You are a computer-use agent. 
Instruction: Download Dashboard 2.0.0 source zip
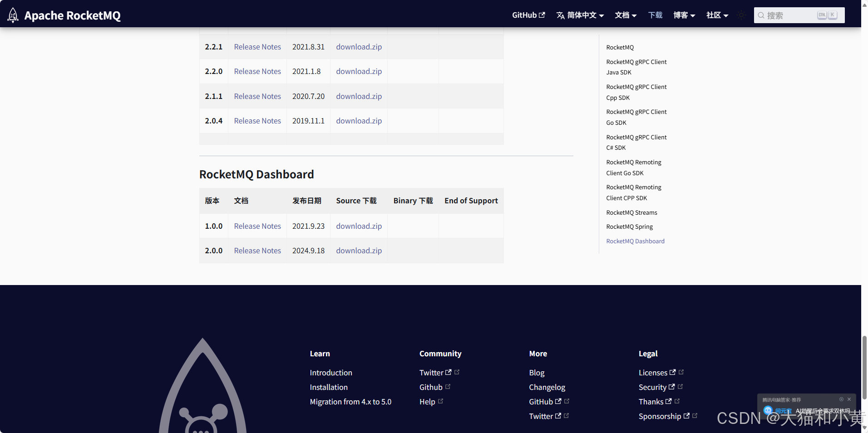pos(359,251)
